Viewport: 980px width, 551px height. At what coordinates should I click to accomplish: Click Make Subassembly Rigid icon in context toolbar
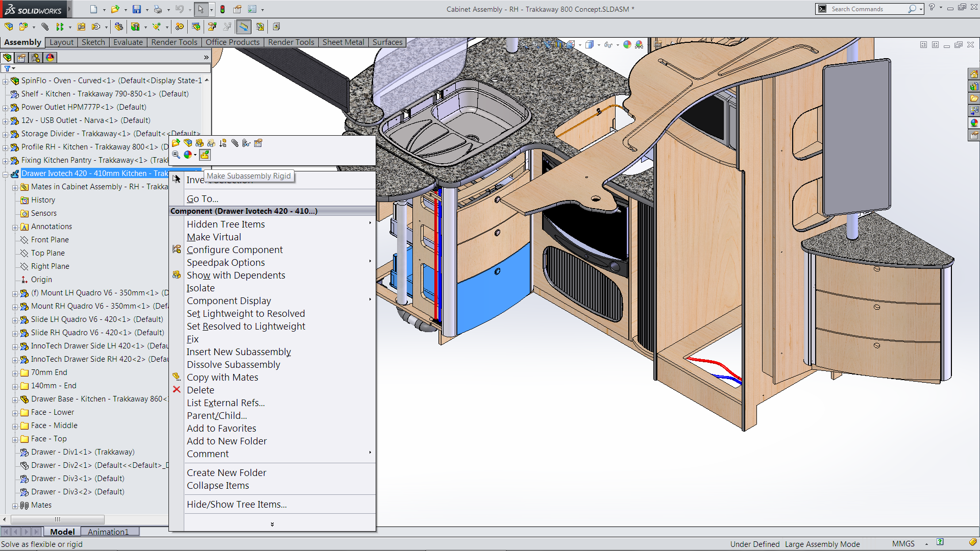click(x=205, y=155)
